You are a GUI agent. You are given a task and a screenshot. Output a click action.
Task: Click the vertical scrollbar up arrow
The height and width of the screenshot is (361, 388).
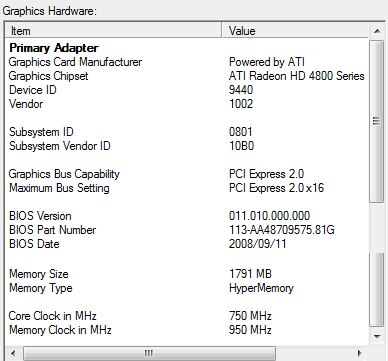pos(377,31)
